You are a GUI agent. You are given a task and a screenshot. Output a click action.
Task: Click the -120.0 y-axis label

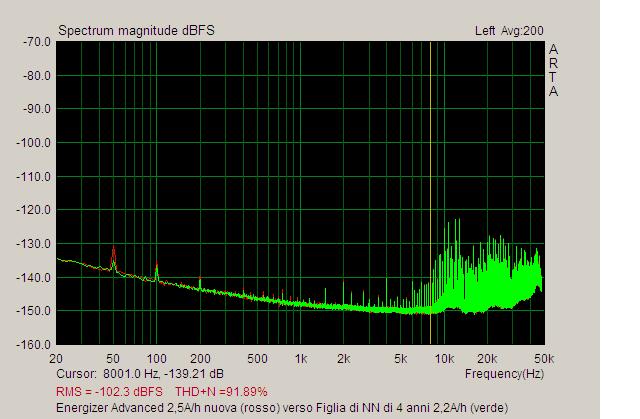pyautogui.click(x=34, y=210)
